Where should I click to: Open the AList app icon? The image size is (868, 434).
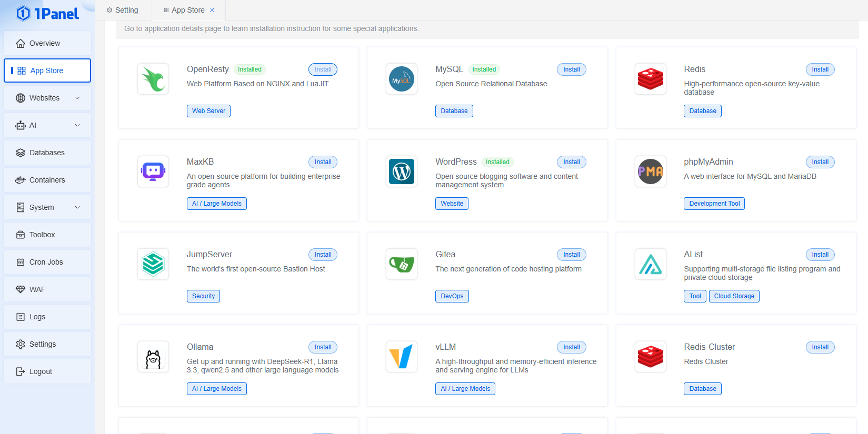coord(651,264)
